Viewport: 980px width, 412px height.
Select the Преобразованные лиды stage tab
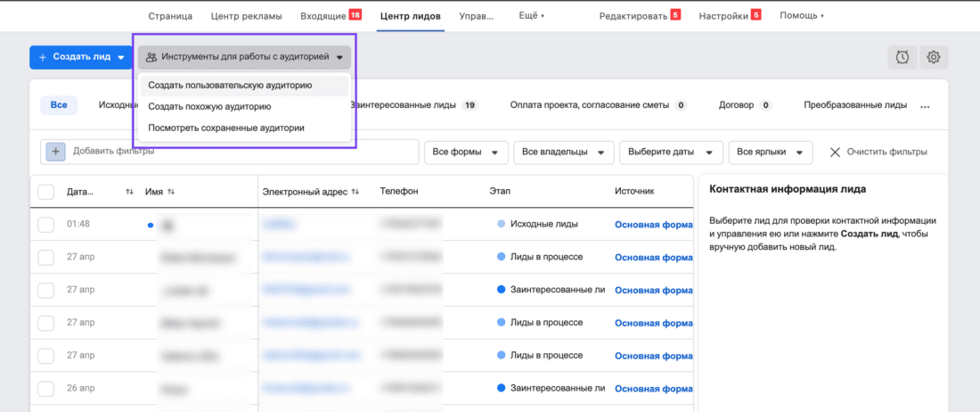click(x=855, y=105)
